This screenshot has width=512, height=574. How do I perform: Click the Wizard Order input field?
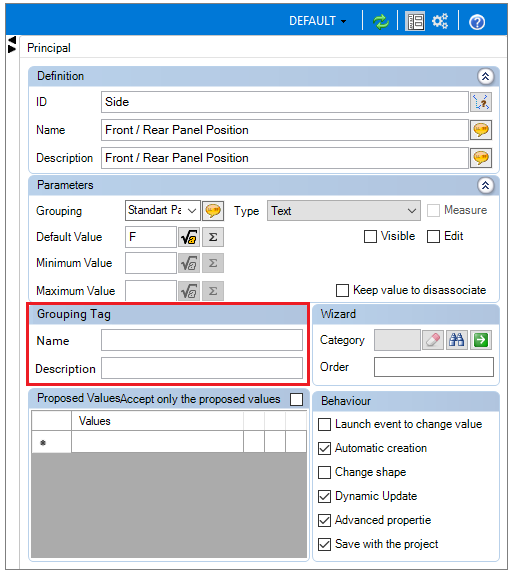[434, 367]
